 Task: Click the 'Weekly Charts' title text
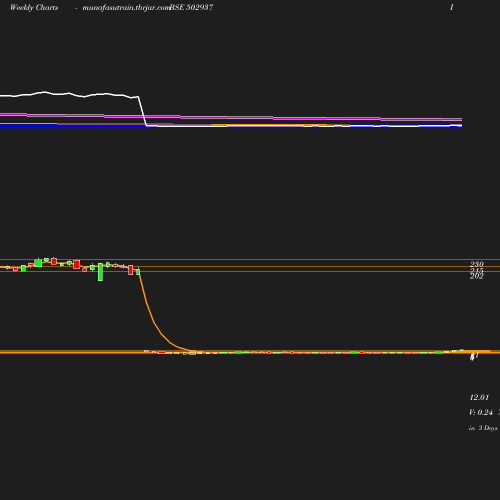coord(34,8)
